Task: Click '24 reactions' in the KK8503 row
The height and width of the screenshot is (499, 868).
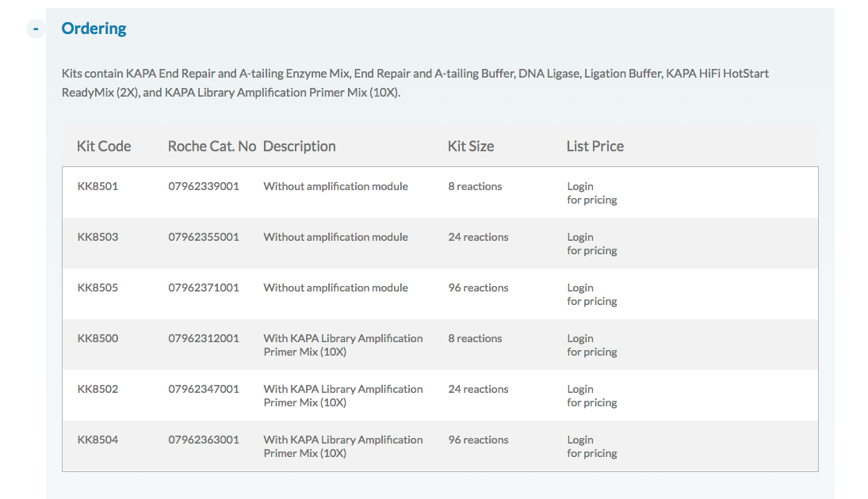Action: point(478,237)
